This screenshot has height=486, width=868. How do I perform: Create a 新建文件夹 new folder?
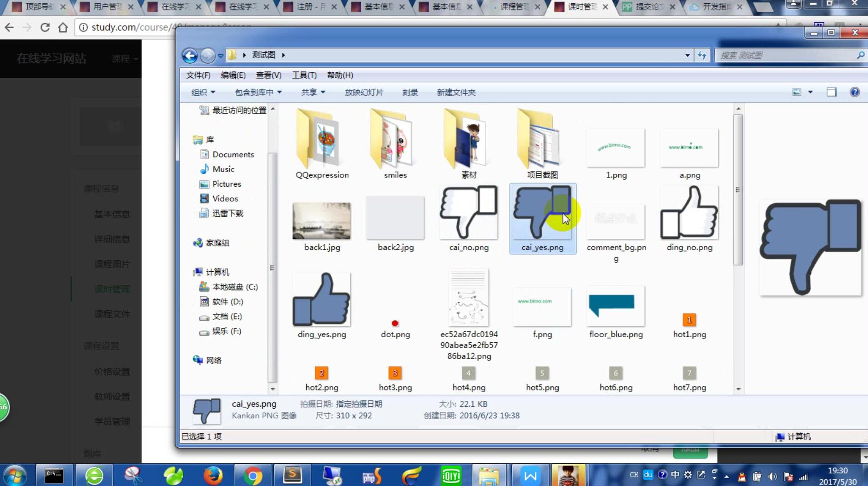(456, 92)
